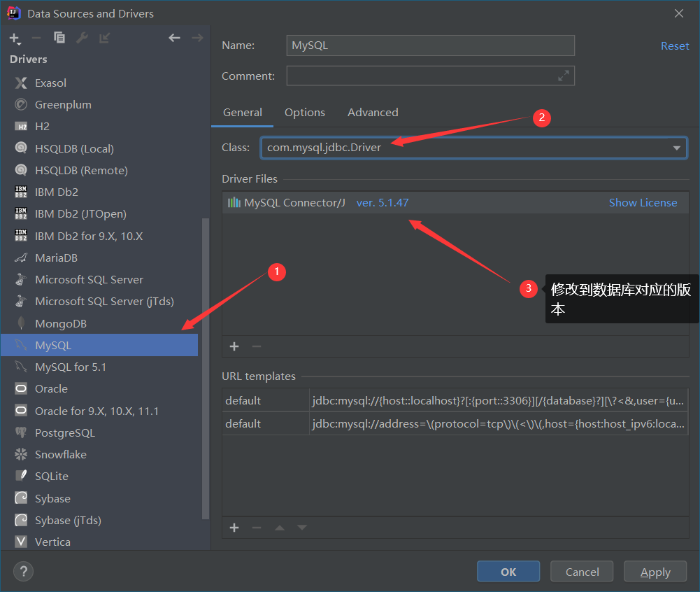Select the IBM Db2 (JTOpen) driver

pos(99,214)
